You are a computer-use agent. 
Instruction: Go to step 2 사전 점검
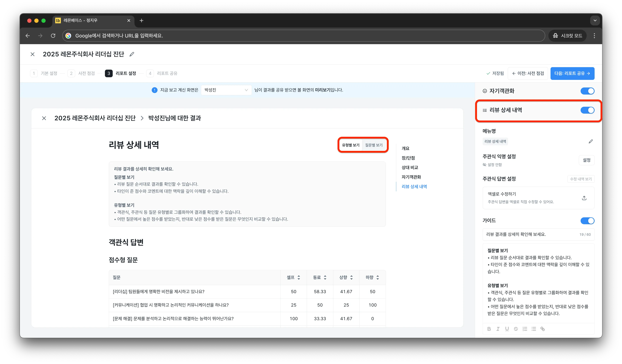[x=81, y=74]
